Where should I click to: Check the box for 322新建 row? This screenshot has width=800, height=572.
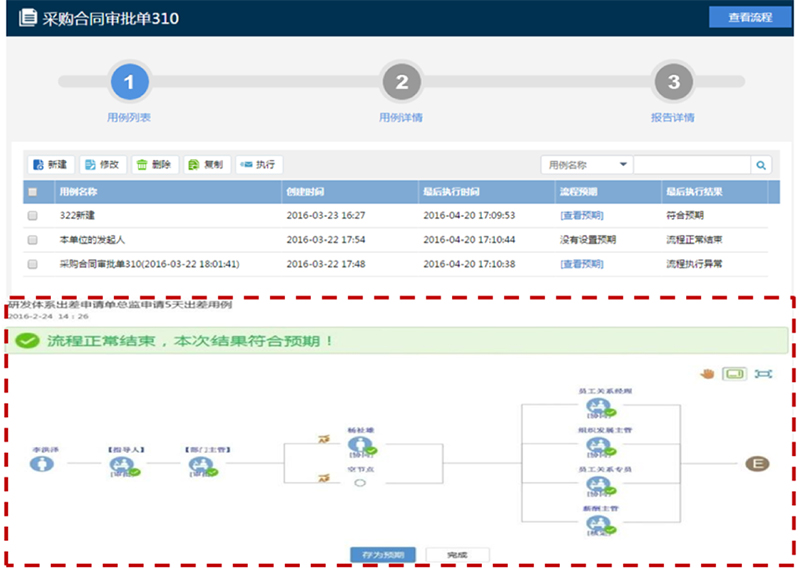(x=33, y=215)
